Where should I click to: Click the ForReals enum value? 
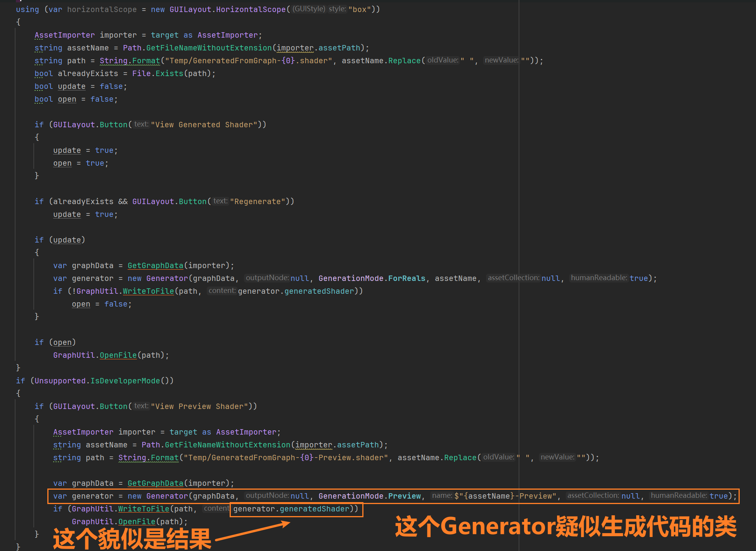coord(407,278)
